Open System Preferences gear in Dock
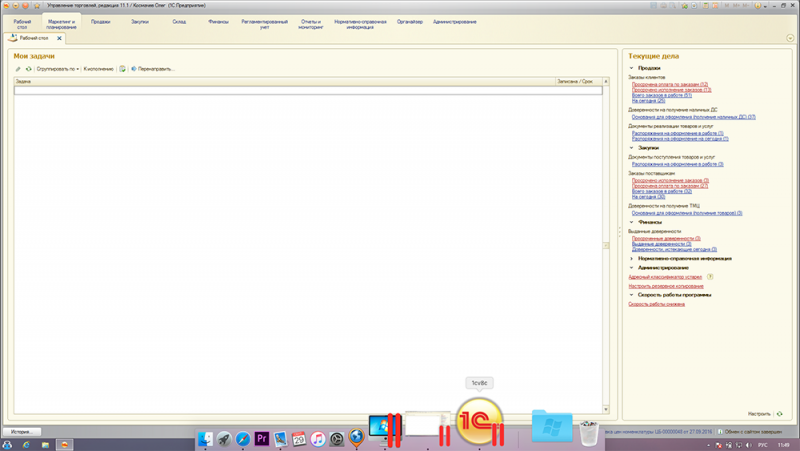The height and width of the screenshot is (451, 800). [337, 439]
